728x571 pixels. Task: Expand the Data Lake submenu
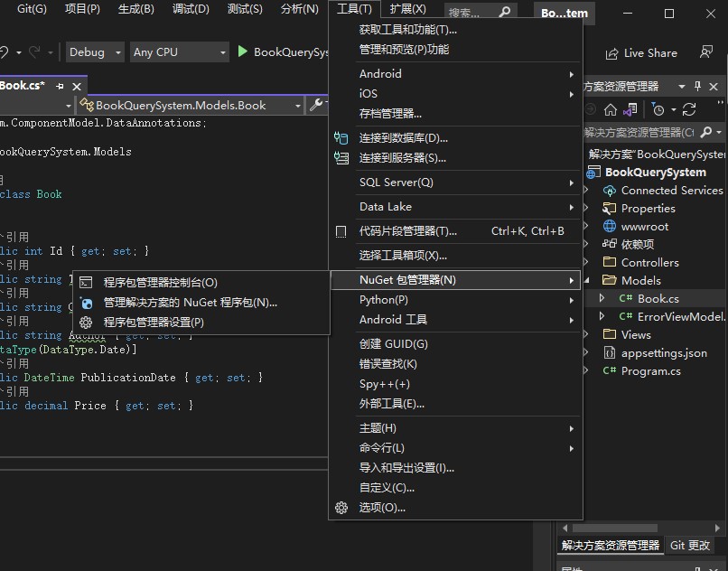point(455,207)
